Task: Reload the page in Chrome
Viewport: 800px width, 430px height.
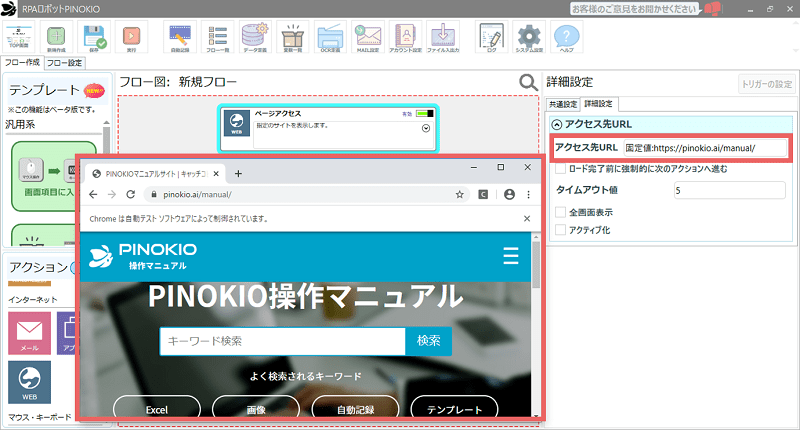Action: click(x=131, y=194)
